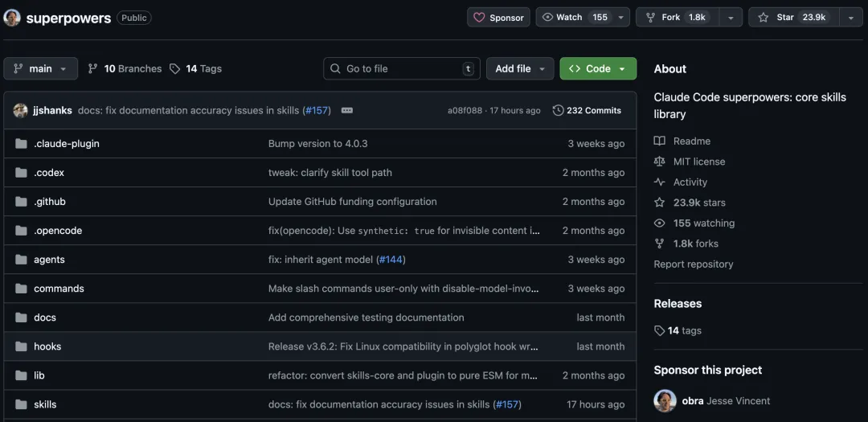This screenshot has width=868, height=422.
Task: Focus the Go to file search field
Action: [x=402, y=69]
